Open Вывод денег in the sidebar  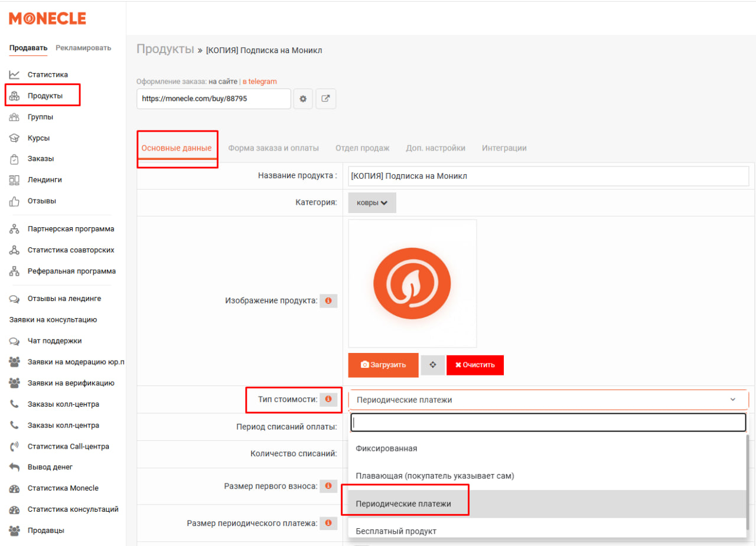50,467
